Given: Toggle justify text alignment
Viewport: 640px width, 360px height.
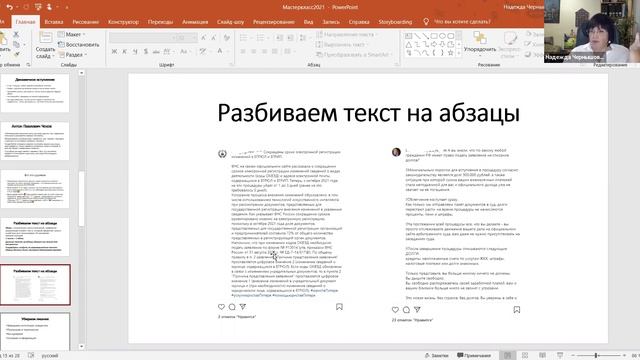Looking at the screenshot, I should 275,51.
